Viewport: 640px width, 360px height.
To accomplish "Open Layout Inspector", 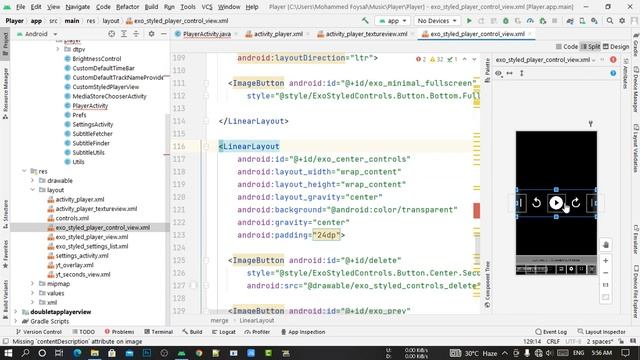I will pos(602,332).
